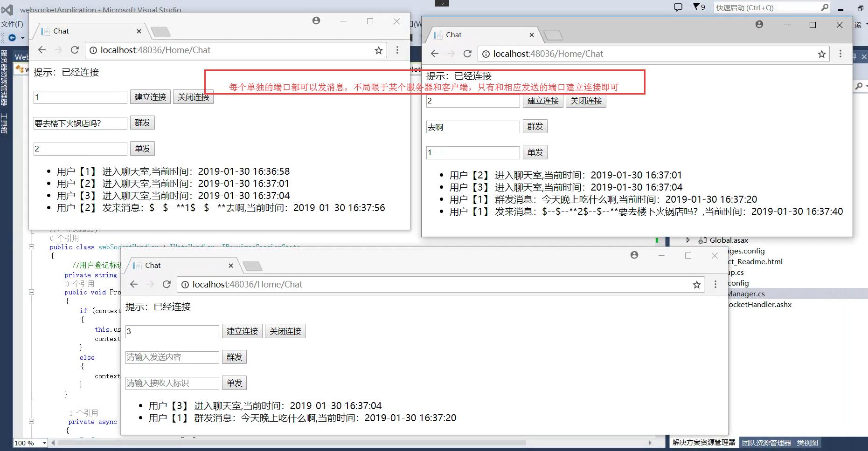Open Visual Studio notifications flag

[698, 7]
